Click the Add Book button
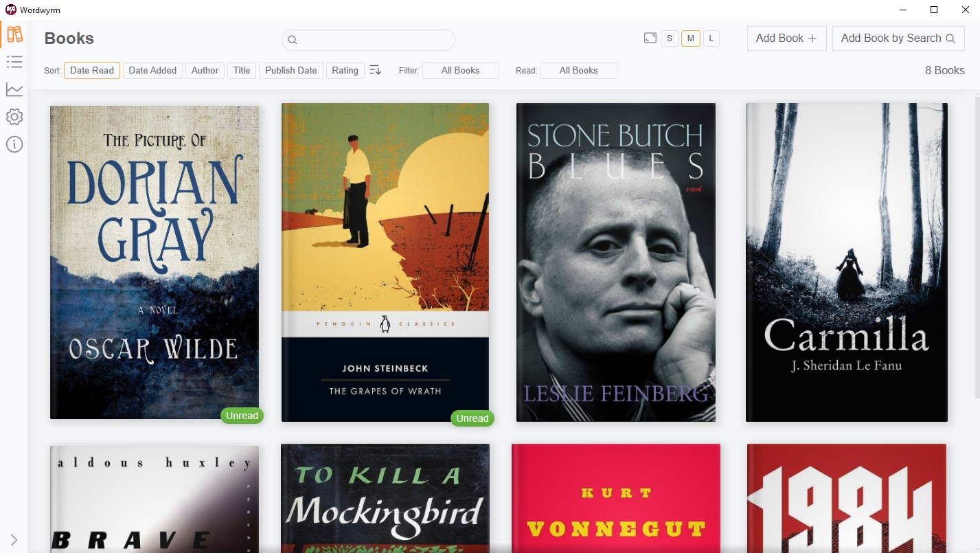Screen dimensions: 980x553 [x=786, y=38]
